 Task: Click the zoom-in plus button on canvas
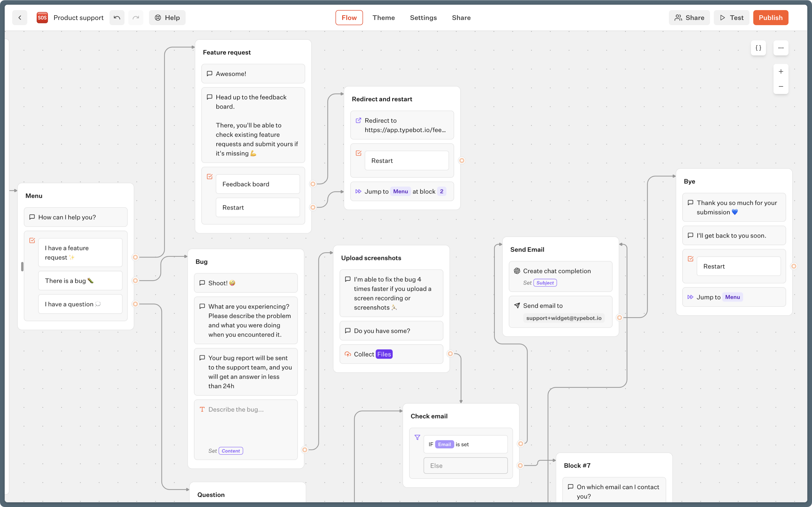coord(781,71)
